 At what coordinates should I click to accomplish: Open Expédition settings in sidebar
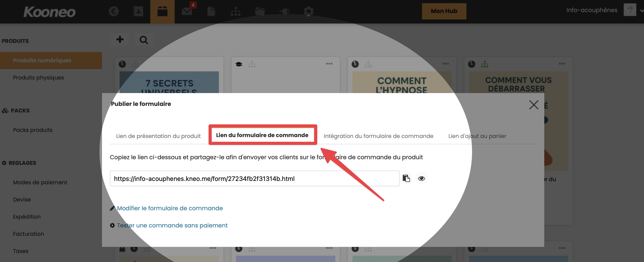27,217
